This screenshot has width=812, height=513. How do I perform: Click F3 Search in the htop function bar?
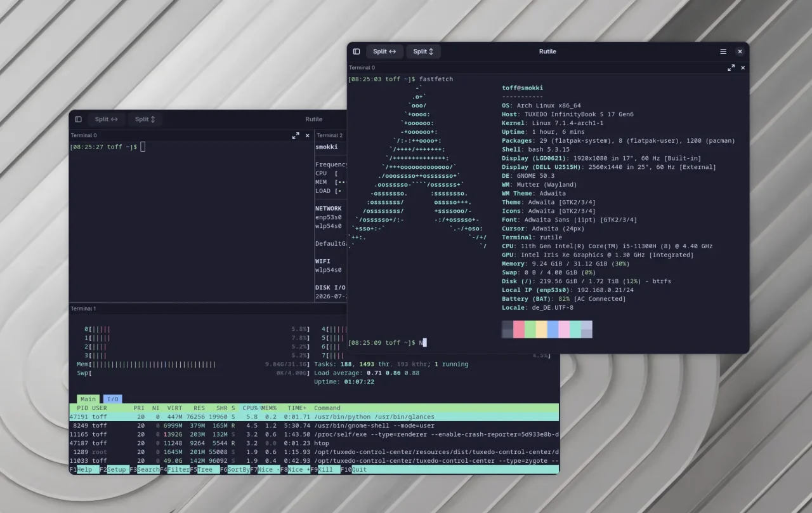(x=145, y=470)
